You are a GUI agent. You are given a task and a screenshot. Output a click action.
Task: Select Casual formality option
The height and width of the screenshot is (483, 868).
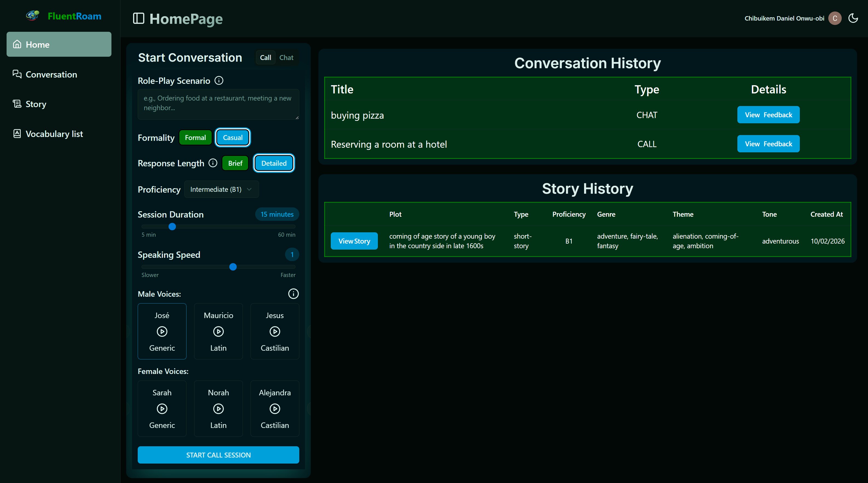232,138
